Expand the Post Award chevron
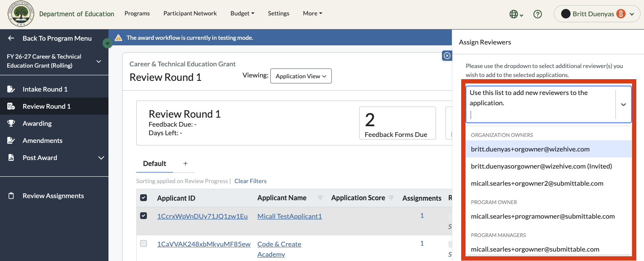The height and width of the screenshot is (261, 644). pyautogui.click(x=101, y=158)
